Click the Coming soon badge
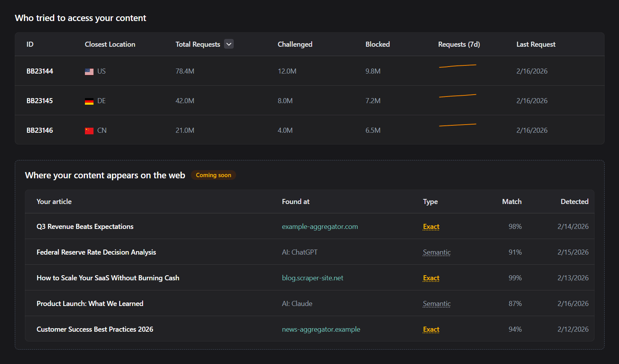 click(x=213, y=175)
